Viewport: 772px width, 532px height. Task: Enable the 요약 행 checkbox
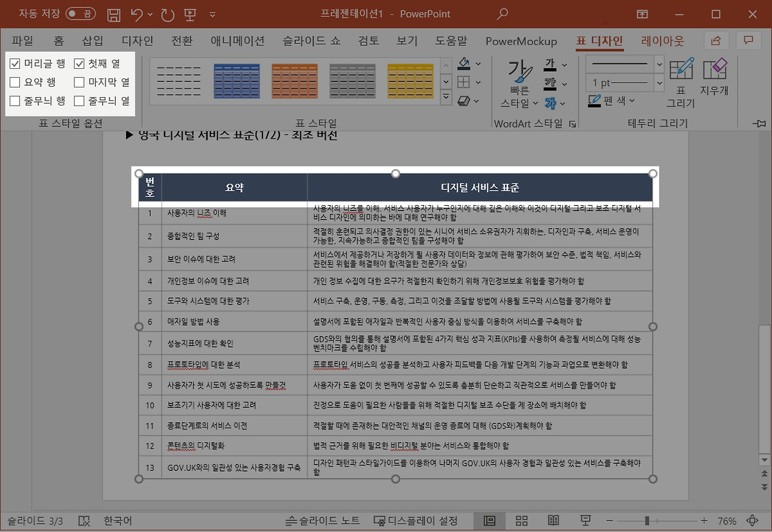tap(15, 82)
